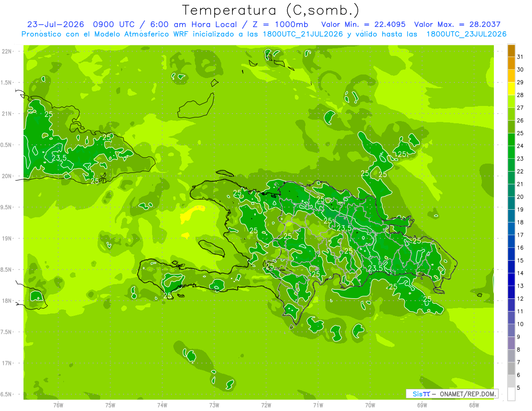Click the '20N' latitude label
Viewport: 532px width, 411px height.
tap(7, 176)
